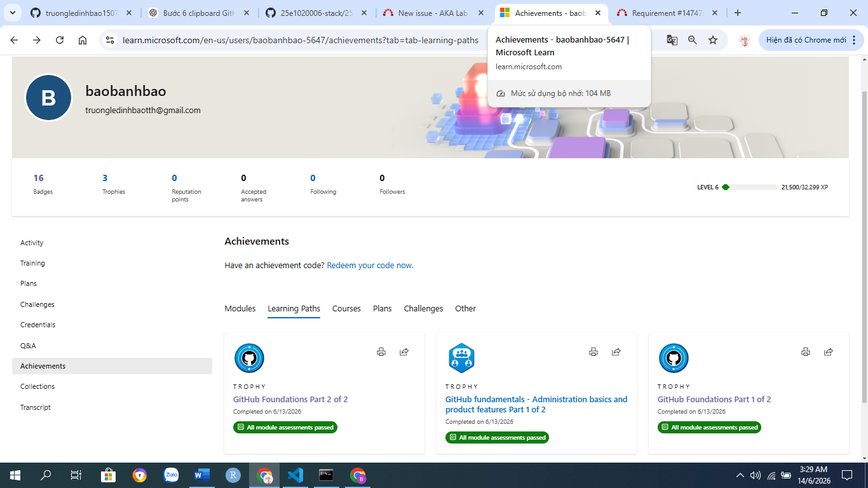868x488 pixels.
Task: Open Activity in the profile sidebar
Action: pos(32,243)
